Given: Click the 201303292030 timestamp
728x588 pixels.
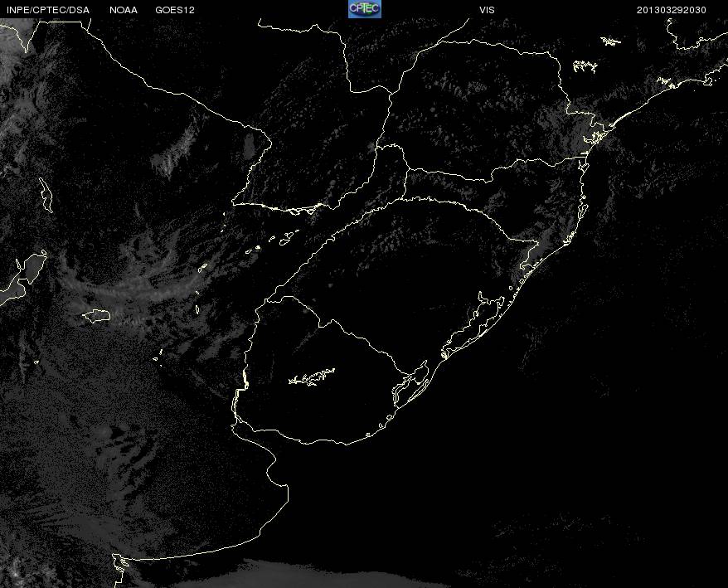Looking at the screenshot, I should pyautogui.click(x=672, y=10).
